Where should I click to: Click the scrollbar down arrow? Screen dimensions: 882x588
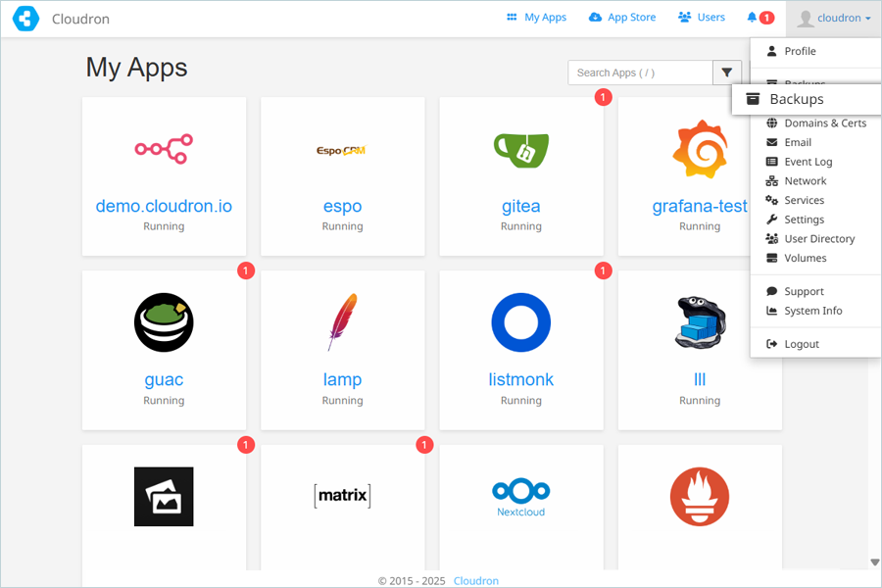[x=875, y=562]
